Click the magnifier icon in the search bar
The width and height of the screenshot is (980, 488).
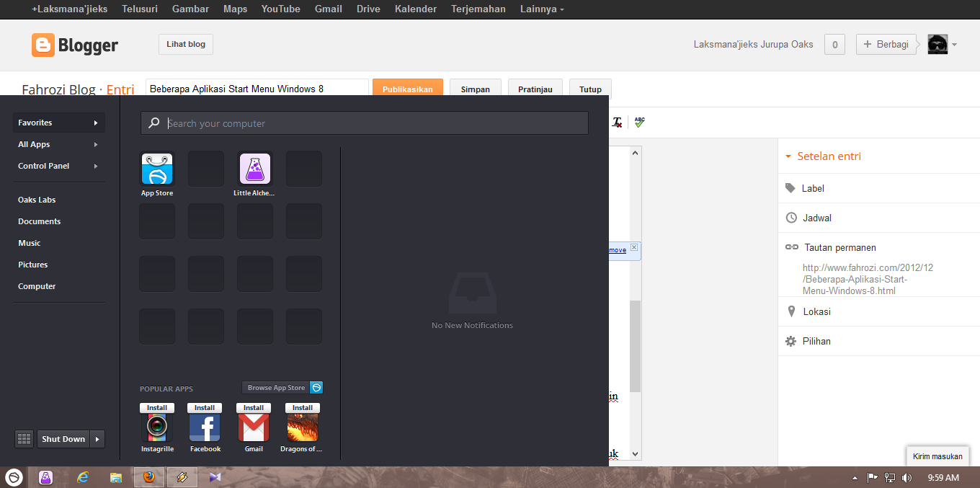153,123
